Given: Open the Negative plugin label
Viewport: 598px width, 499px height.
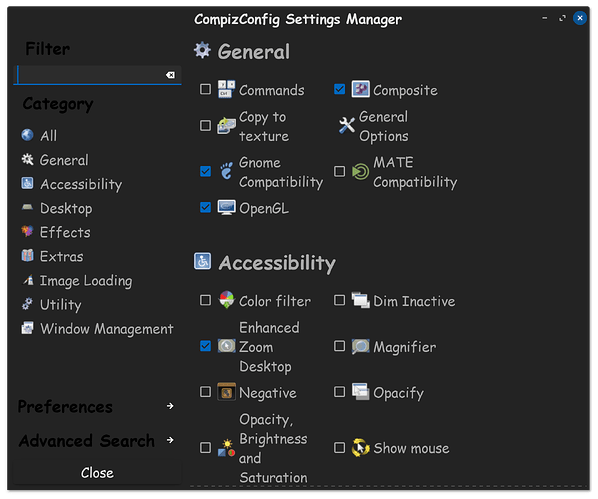Looking at the screenshot, I should coord(268,393).
